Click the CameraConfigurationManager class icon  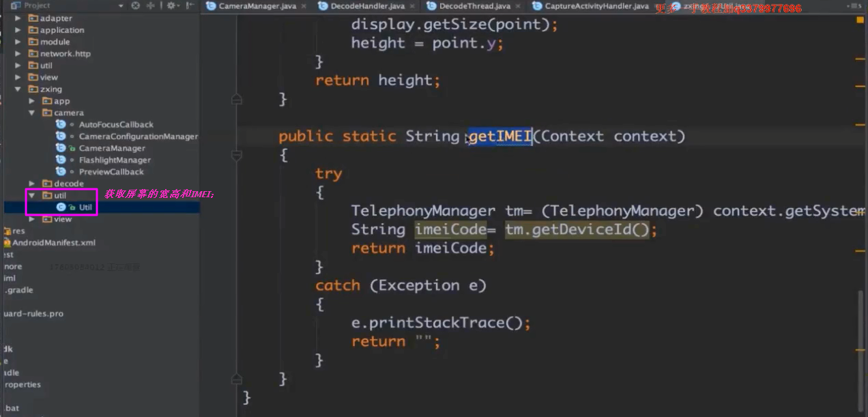point(61,136)
